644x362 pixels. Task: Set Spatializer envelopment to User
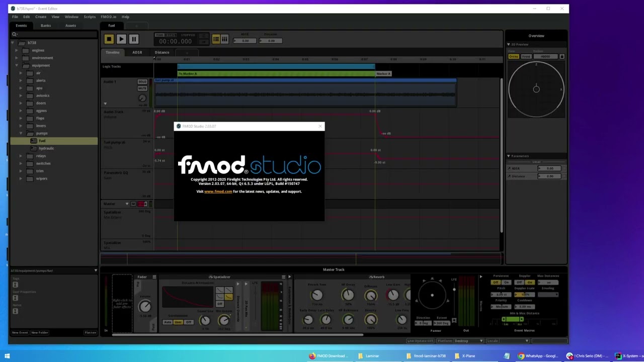pyautogui.click(x=178, y=322)
